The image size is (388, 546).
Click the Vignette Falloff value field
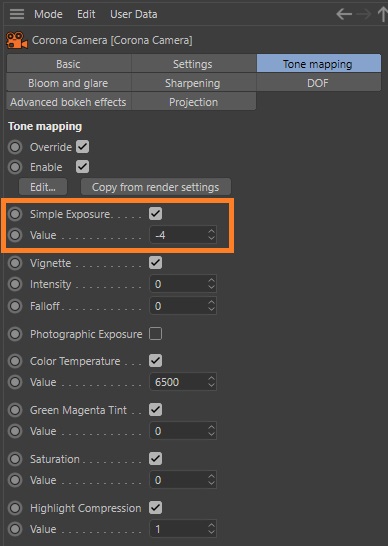coord(183,306)
